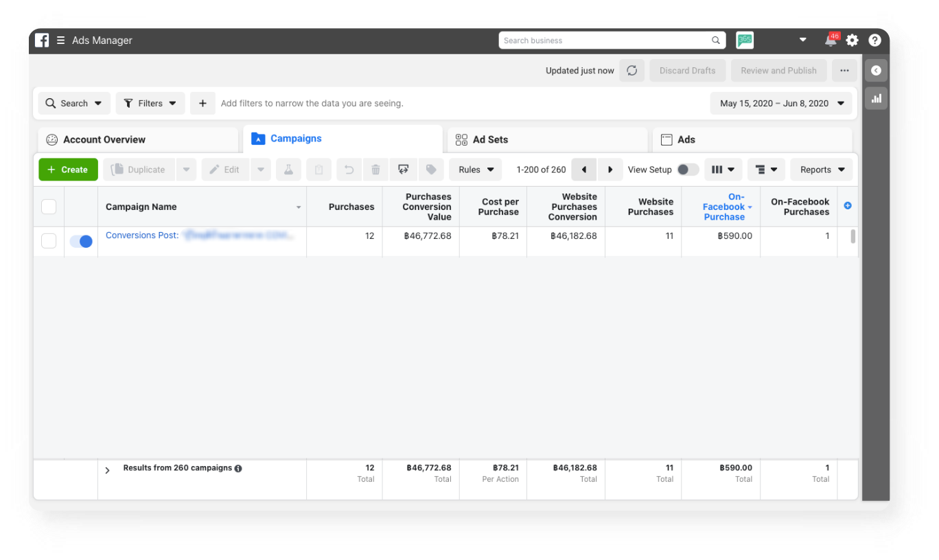Open the help question mark icon
Screen dimensions: 939x560
[874, 40]
